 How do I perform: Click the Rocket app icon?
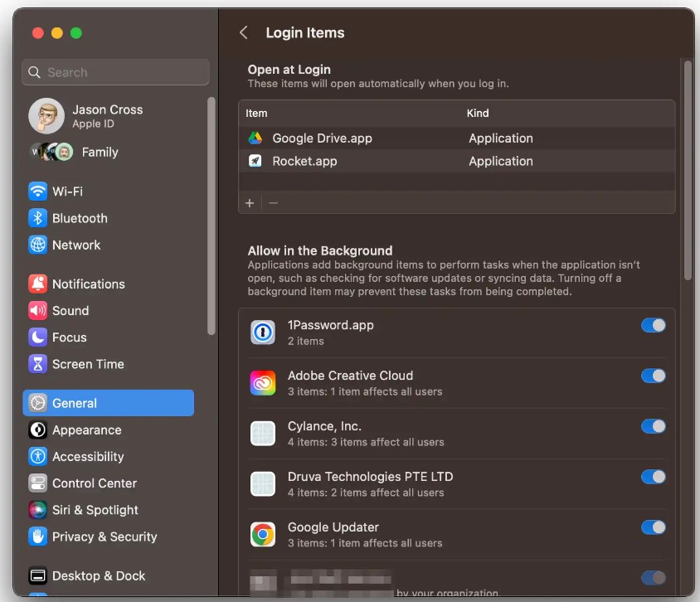[255, 161]
